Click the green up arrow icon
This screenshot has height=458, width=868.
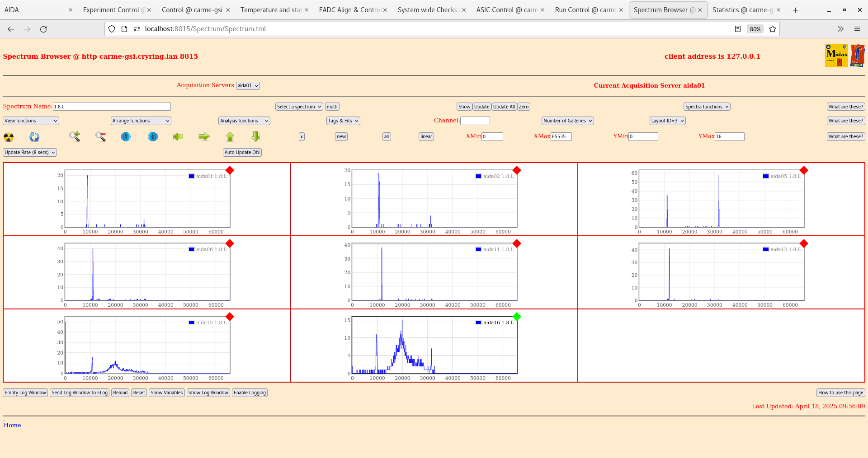tap(230, 137)
